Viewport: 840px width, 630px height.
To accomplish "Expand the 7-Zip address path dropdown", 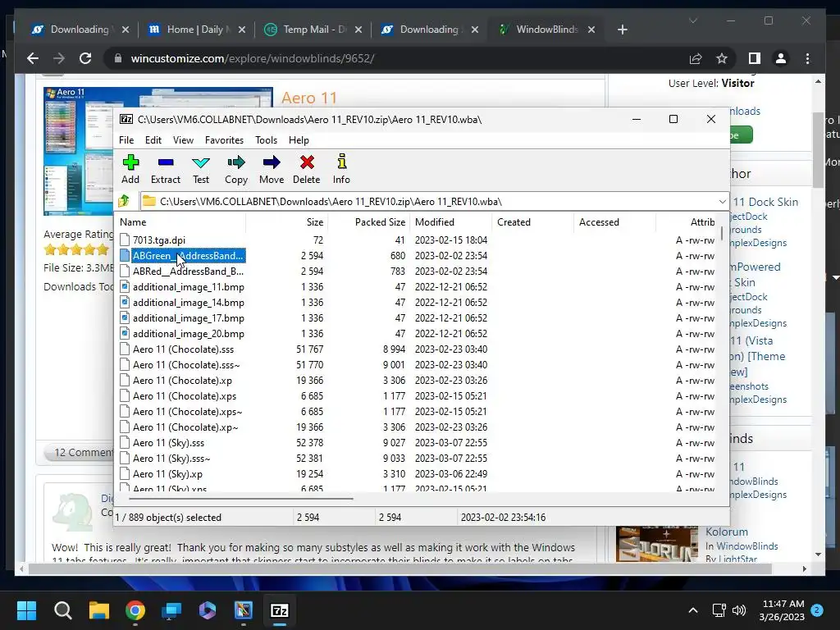I will pos(722,202).
